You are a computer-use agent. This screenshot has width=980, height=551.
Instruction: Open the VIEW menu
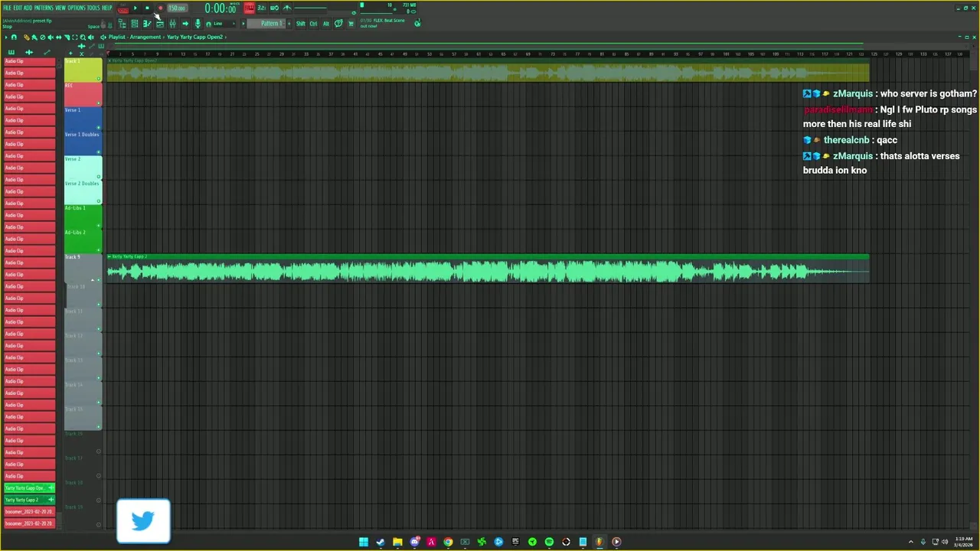60,8
